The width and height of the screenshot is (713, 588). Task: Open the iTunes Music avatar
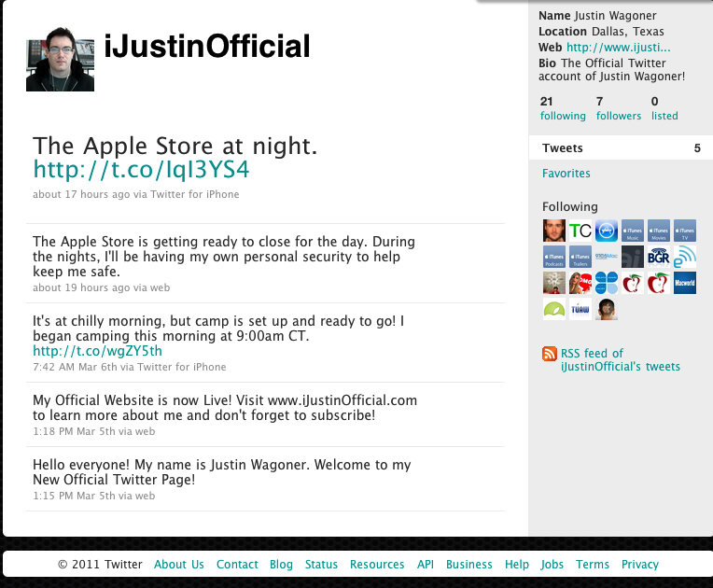pos(633,231)
